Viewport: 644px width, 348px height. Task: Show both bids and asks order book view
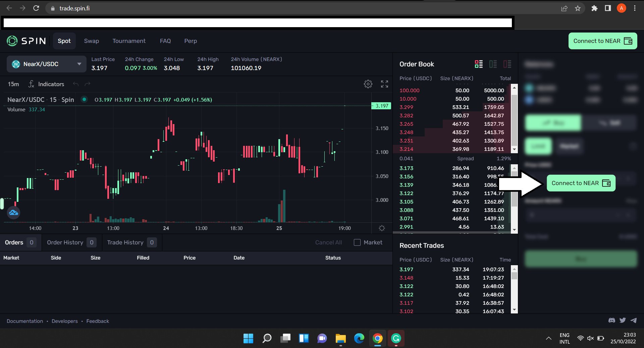[479, 64]
